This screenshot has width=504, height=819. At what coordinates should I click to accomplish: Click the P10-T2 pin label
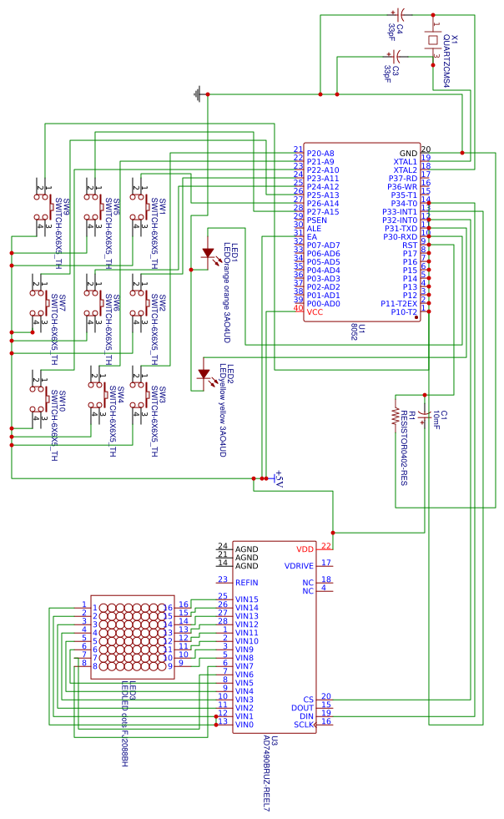404,312
